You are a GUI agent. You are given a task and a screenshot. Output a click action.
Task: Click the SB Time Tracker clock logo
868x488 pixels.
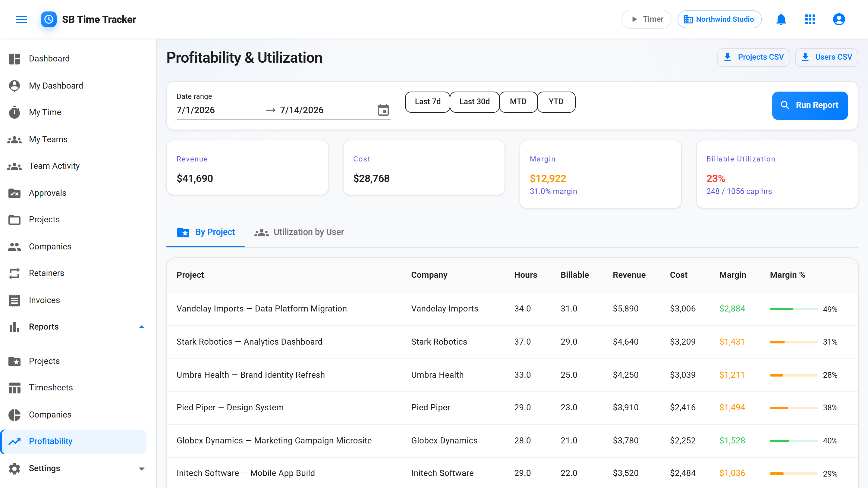point(49,19)
